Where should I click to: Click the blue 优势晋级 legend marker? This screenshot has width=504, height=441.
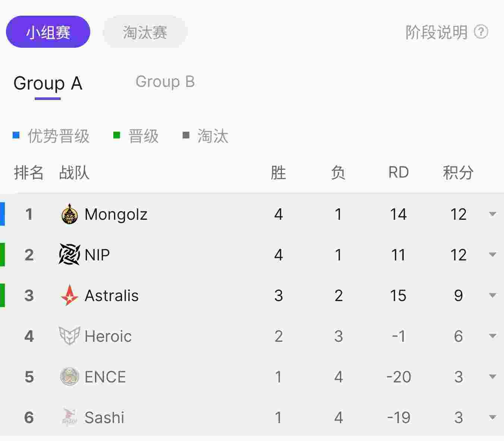click(x=16, y=135)
